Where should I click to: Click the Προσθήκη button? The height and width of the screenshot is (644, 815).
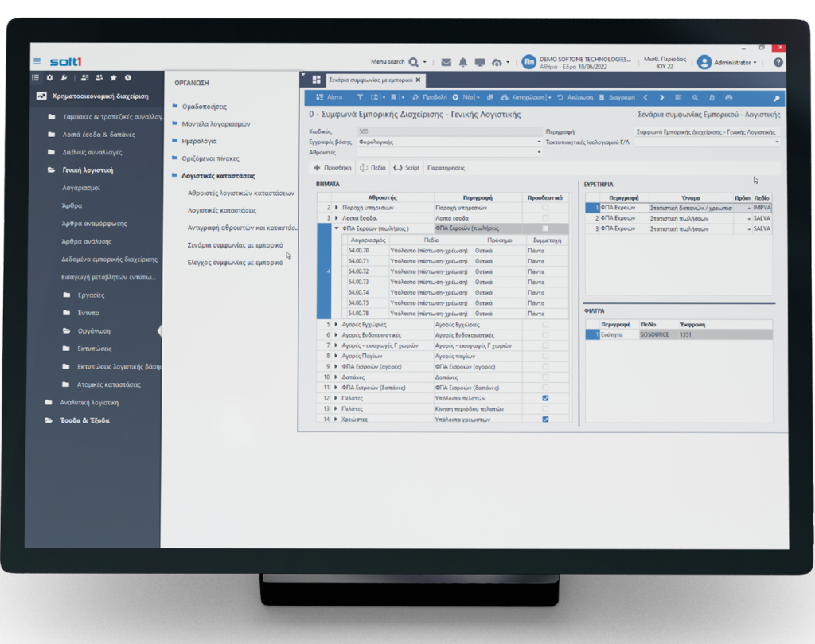click(x=333, y=168)
